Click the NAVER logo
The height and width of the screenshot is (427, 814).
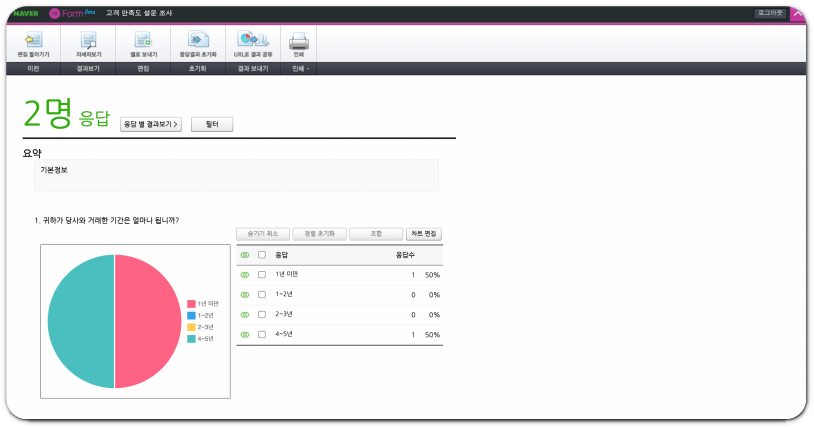(26, 13)
